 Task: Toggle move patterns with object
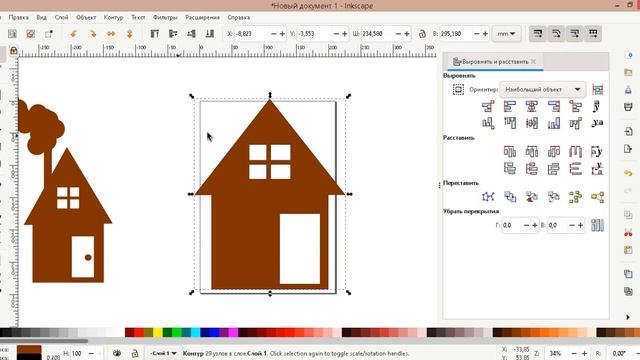[x=593, y=34]
